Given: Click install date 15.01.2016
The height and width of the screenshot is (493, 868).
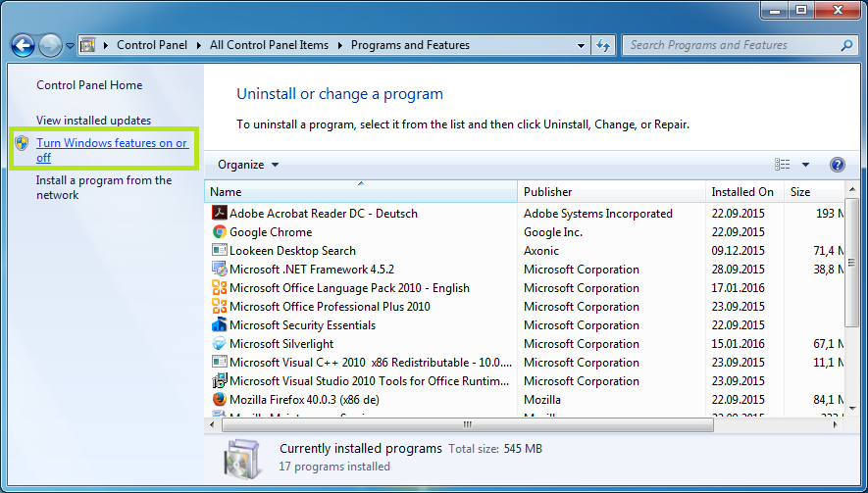Looking at the screenshot, I should pos(738,344).
